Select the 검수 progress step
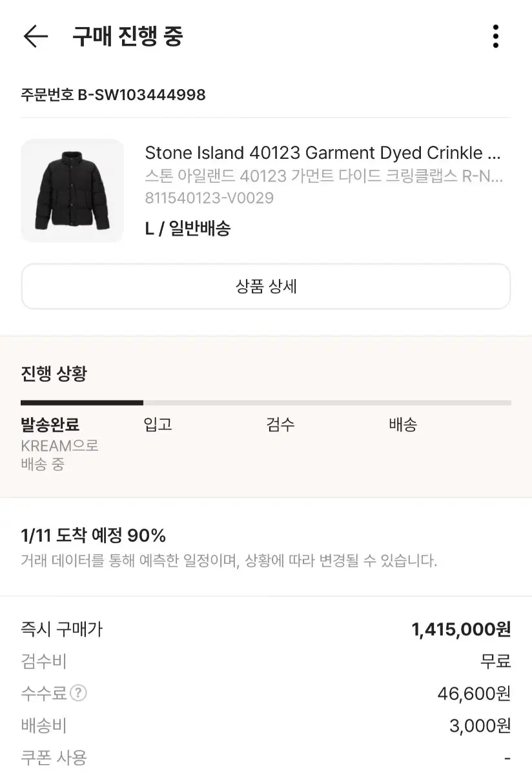This screenshot has height=775, width=532. click(281, 425)
